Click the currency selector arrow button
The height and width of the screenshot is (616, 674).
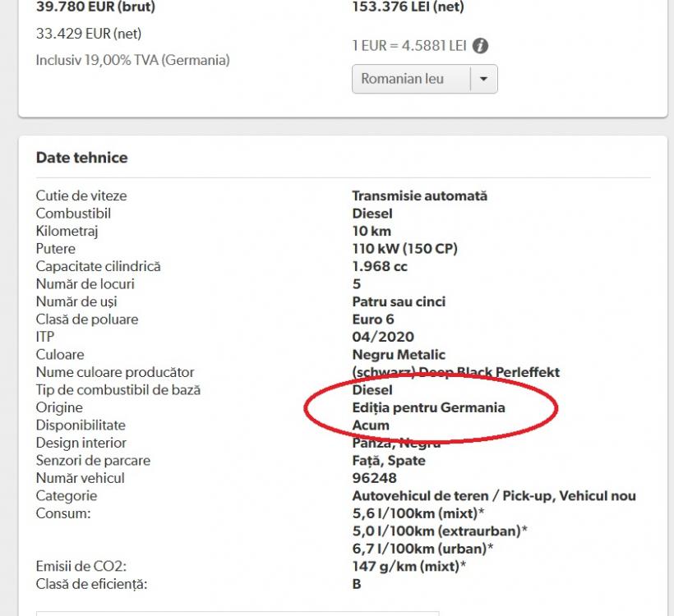pos(483,79)
